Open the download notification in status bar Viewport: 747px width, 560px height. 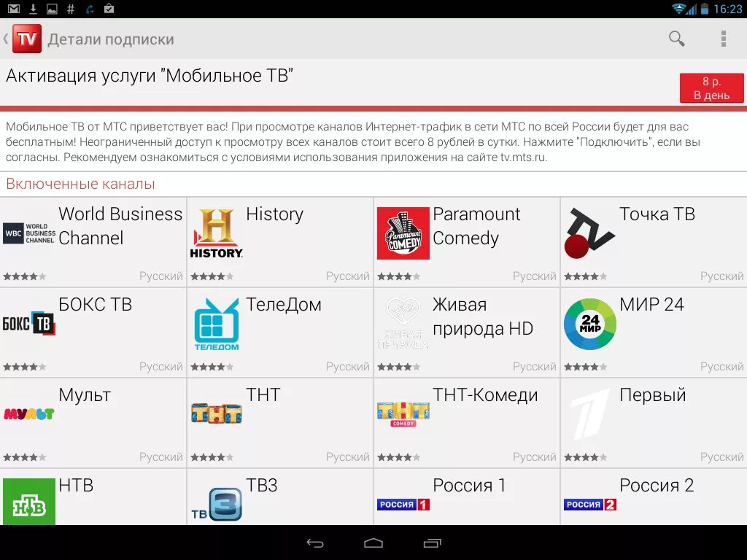click(34, 9)
